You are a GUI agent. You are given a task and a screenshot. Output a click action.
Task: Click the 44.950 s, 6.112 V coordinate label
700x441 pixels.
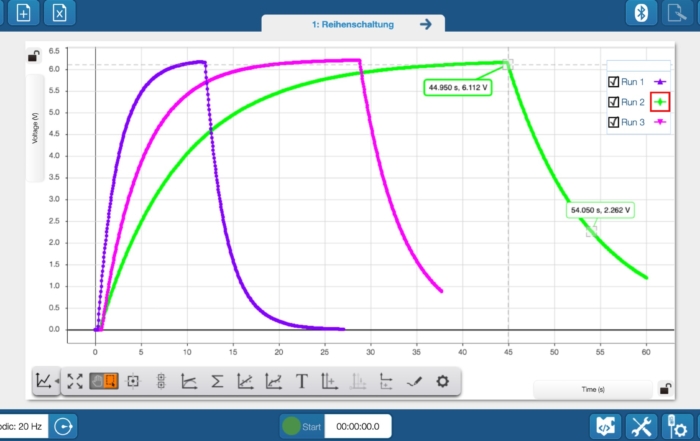click(x=457, y=88)
